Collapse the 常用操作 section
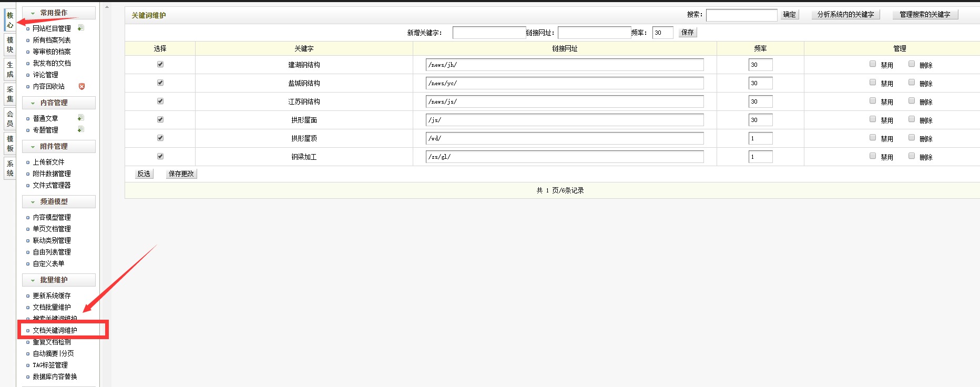Image resolution: width=980 pixels, height=387 pixels. [58, 13]
